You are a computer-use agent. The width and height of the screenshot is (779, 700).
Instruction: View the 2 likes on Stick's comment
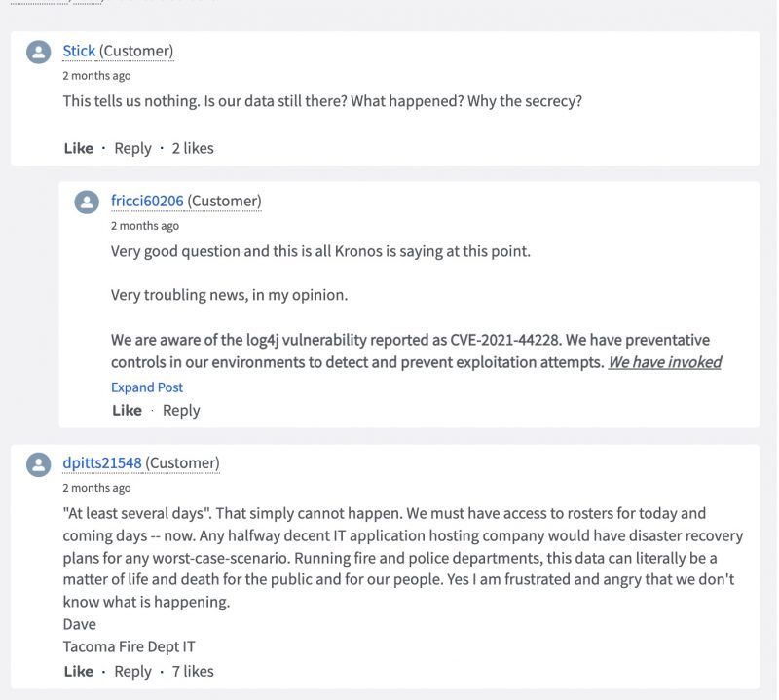pyautogui.click(x=193, y=148)
